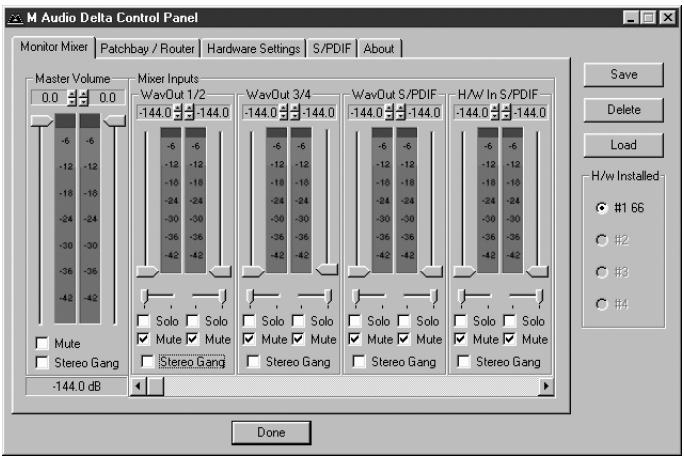Uncheck WavOut S/PDIF left Mute checkbox
Image resolution: width=684 pixels, height=459 pixels.
pyautogui.click(x=355, y=339)
